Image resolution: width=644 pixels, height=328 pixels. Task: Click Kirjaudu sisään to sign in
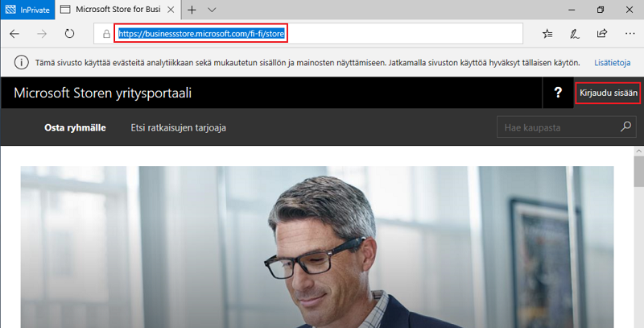(609, 93)
